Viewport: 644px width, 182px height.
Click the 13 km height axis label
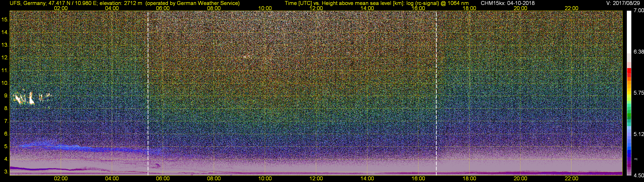[5, 45]
